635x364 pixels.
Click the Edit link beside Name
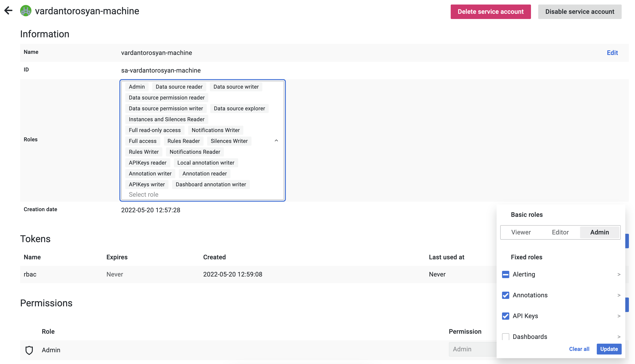coord(612,53)
